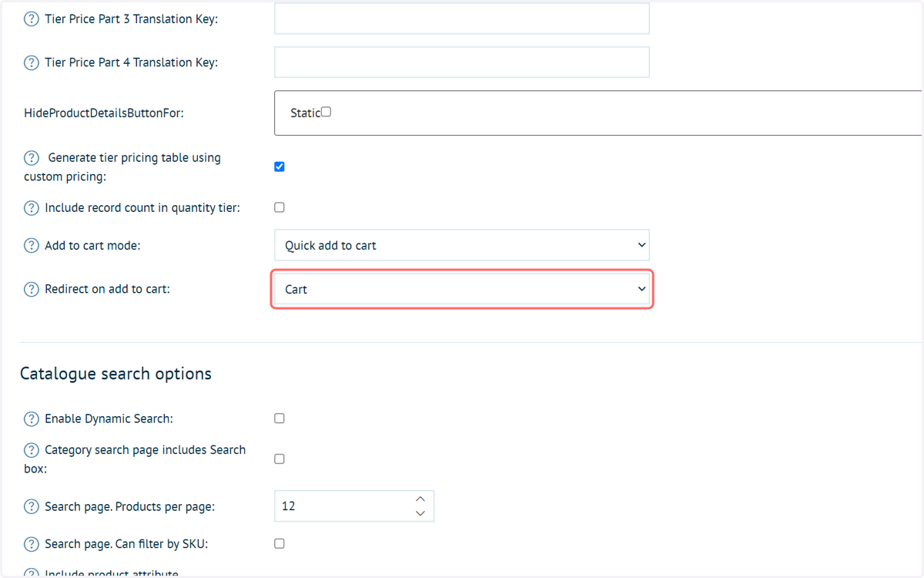Click the Add to cart mode label
Image resolution: width=924 pixels, height=578 pixels.
pyautogui.click(x=92, y=246)
